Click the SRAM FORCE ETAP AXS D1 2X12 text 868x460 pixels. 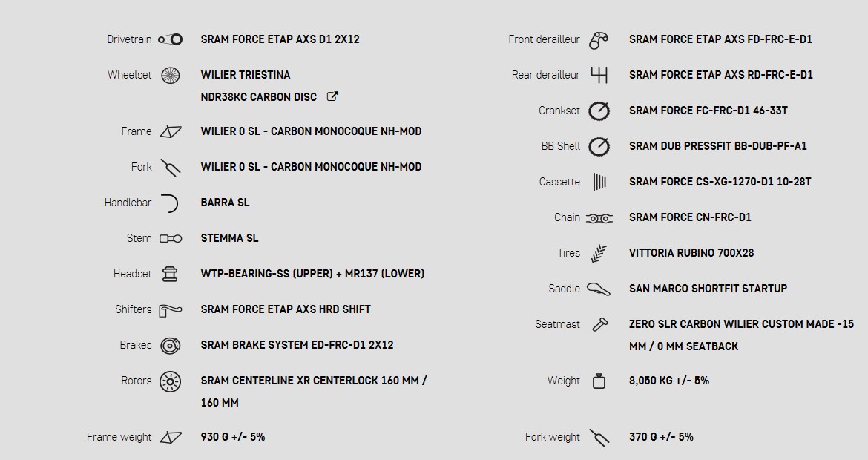click(280, 39)
